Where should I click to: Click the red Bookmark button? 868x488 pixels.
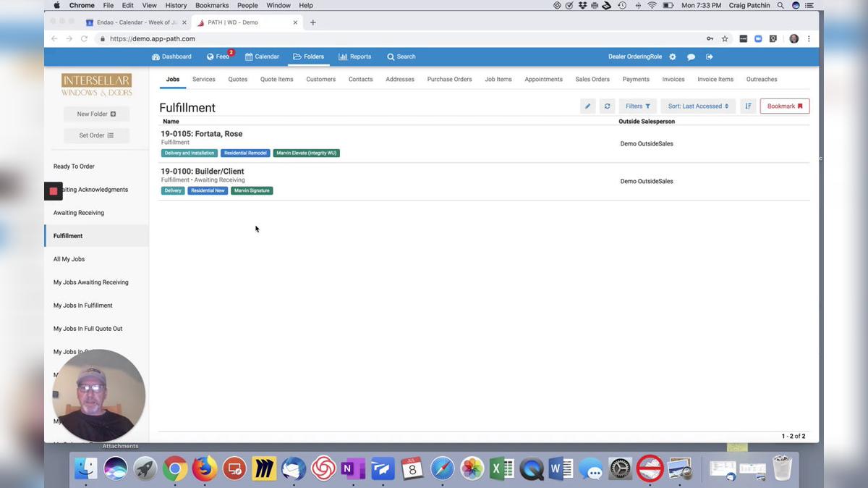[x=785, y=106]
